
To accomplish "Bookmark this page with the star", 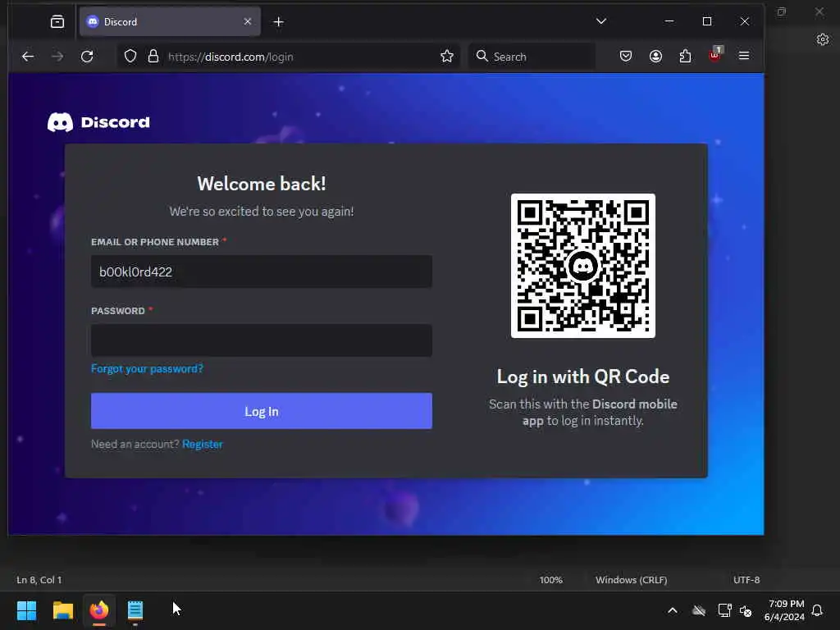I will (x=447, y=57).
